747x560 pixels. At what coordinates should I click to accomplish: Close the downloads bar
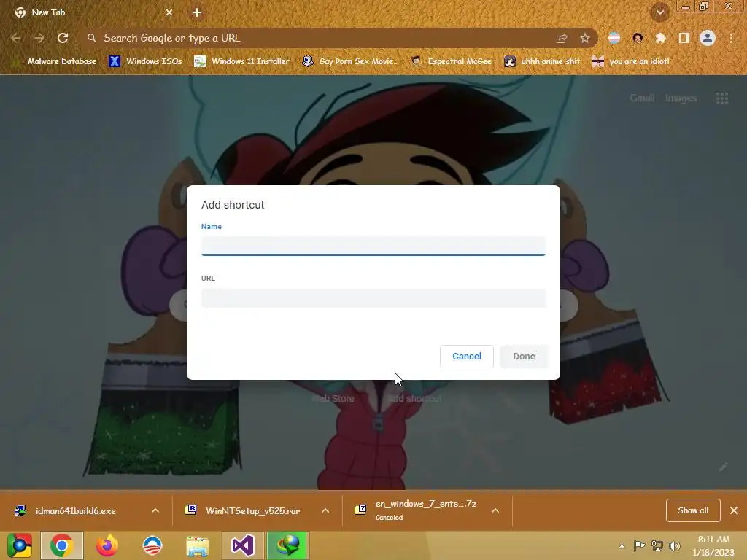click(734, 510)
